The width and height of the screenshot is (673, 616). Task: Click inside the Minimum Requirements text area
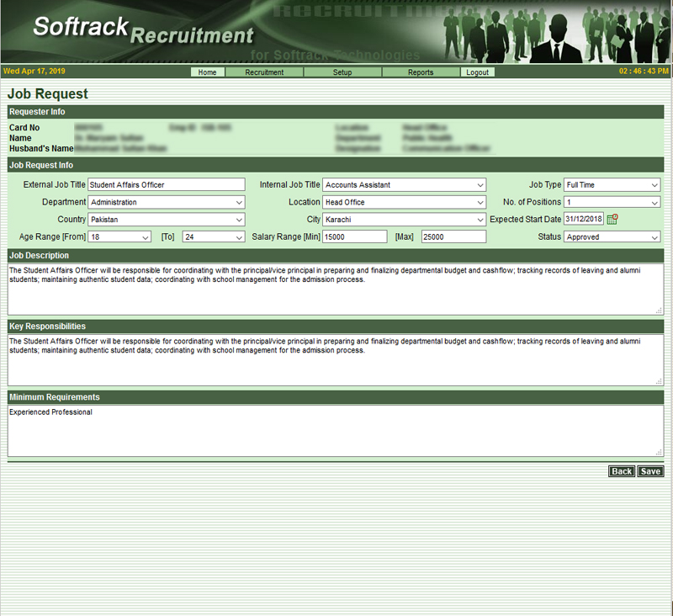(335, 432)
